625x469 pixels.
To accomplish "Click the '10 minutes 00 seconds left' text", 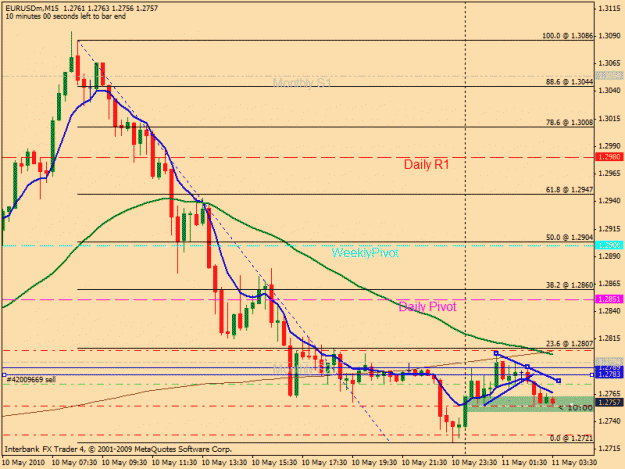I will pos(65,16).
